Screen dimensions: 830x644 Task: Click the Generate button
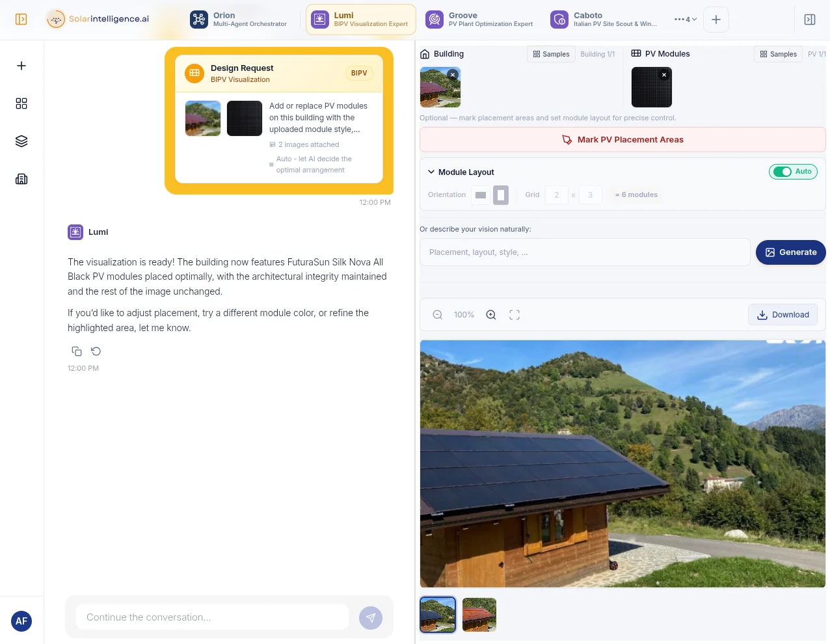coord(791,252)
